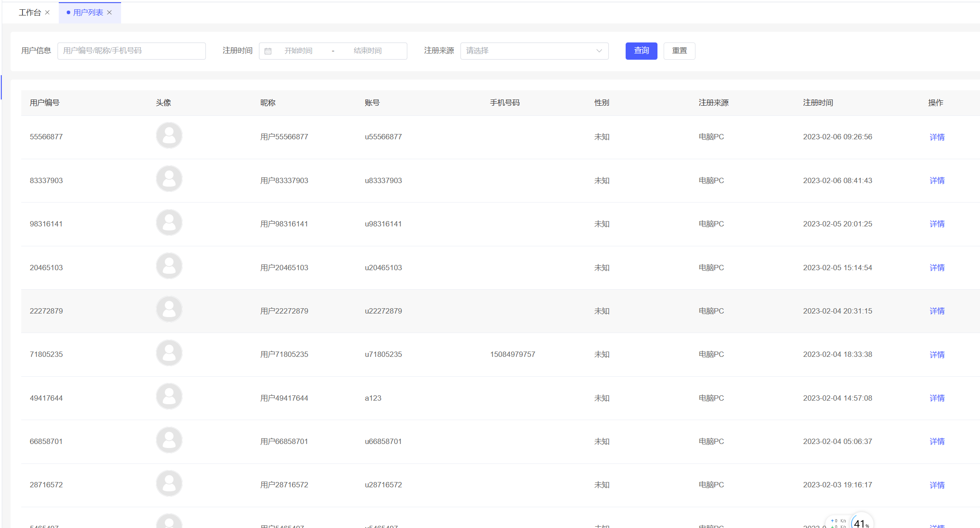Select nickname 用户55566877

click(x=284, y=137)
